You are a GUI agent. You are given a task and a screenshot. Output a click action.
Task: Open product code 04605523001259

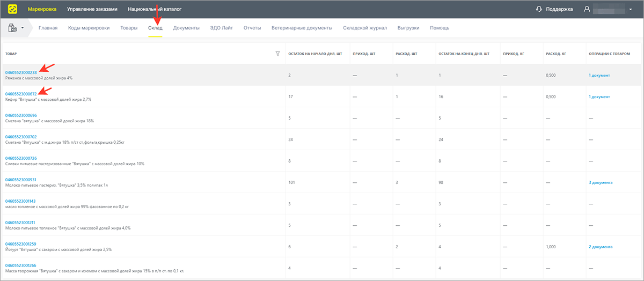[x=21, y=244]
